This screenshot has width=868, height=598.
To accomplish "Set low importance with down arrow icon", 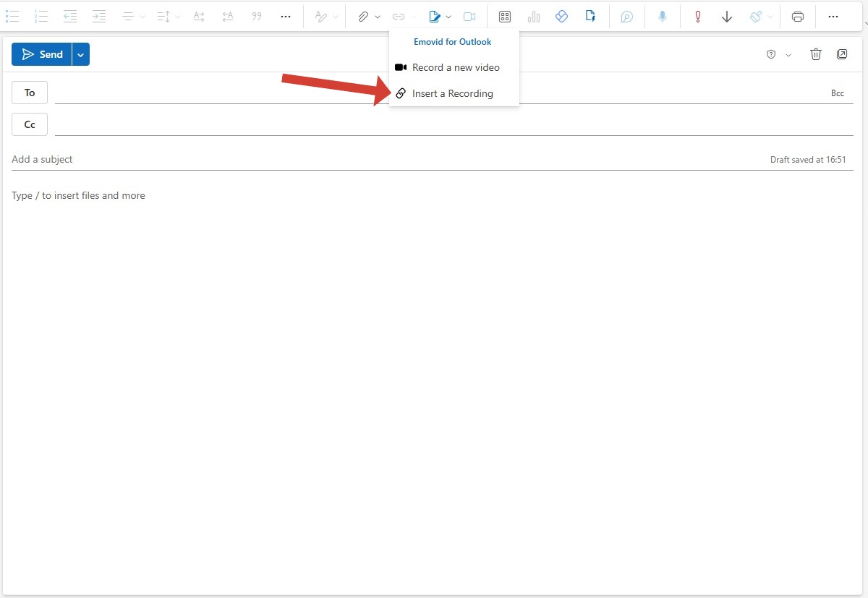I will point(727,17).
